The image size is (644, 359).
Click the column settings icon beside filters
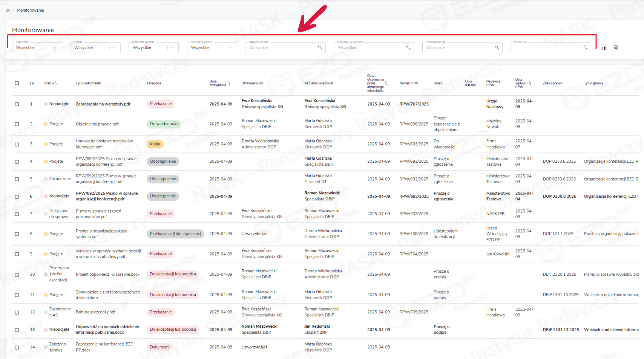(x=604, y=48)
